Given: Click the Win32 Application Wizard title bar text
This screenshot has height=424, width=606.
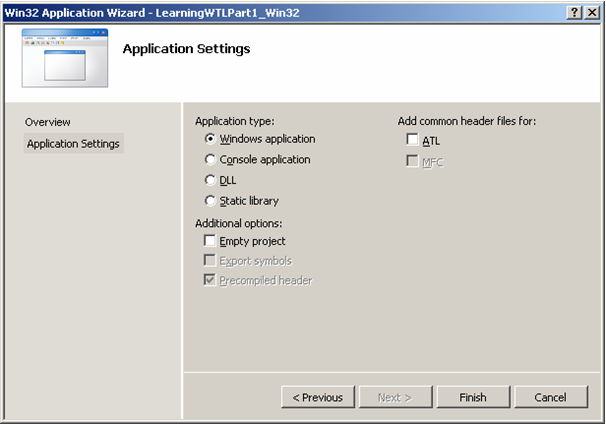Looking at the screenshot, I should [152, 13].
